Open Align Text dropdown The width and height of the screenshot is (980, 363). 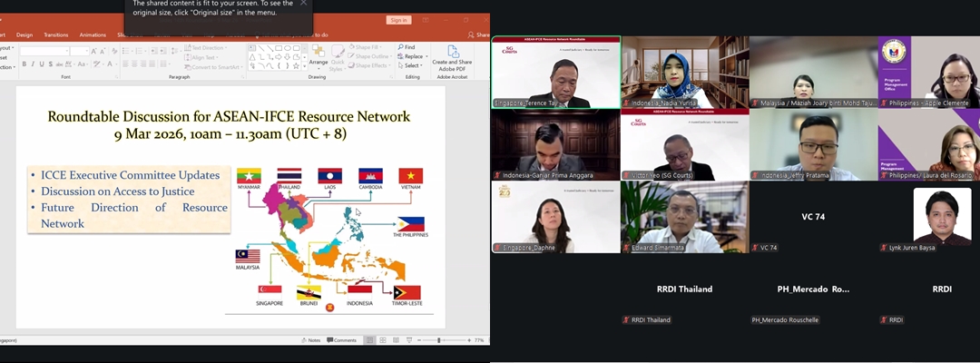coord(201,57)
